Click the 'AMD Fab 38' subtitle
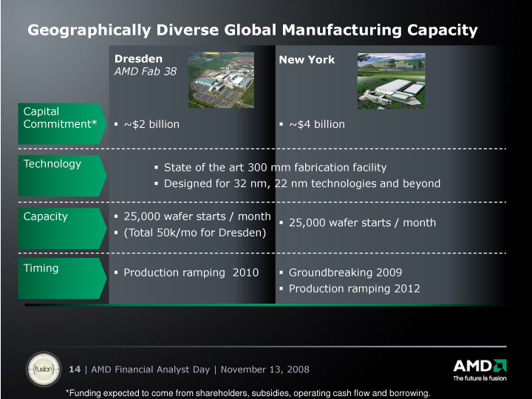Screen dimensions: 532x399 (x=146, y=71)
